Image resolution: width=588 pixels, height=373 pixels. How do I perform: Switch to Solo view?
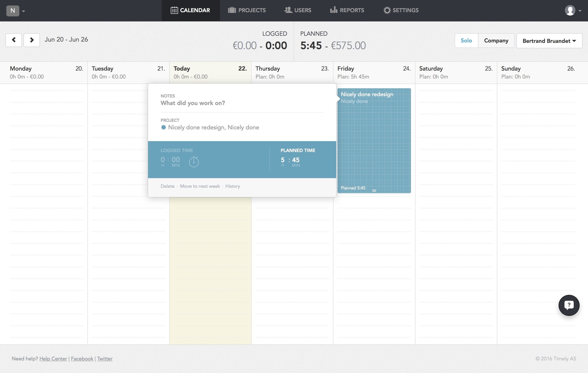tap(466, 41)
